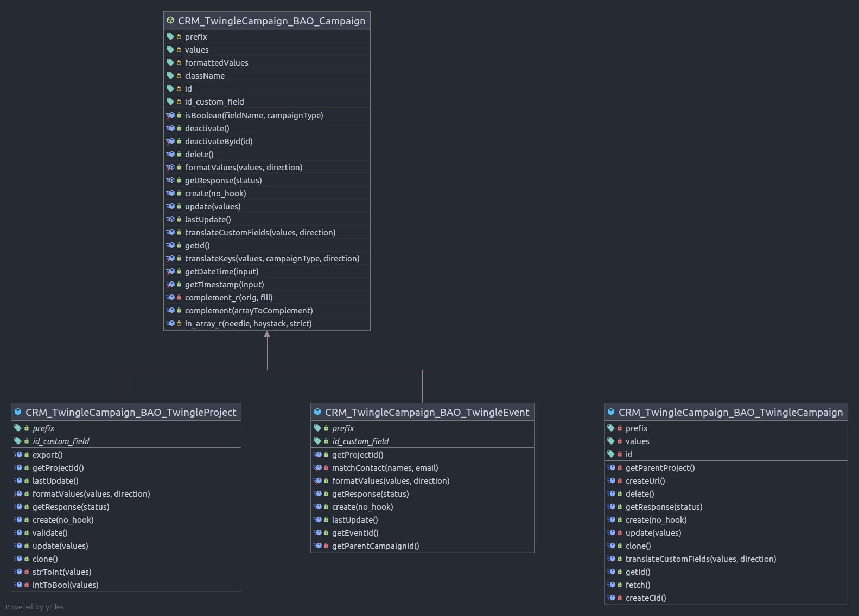
Task: Select the export() method in TwingleProject
Action: 126,454
